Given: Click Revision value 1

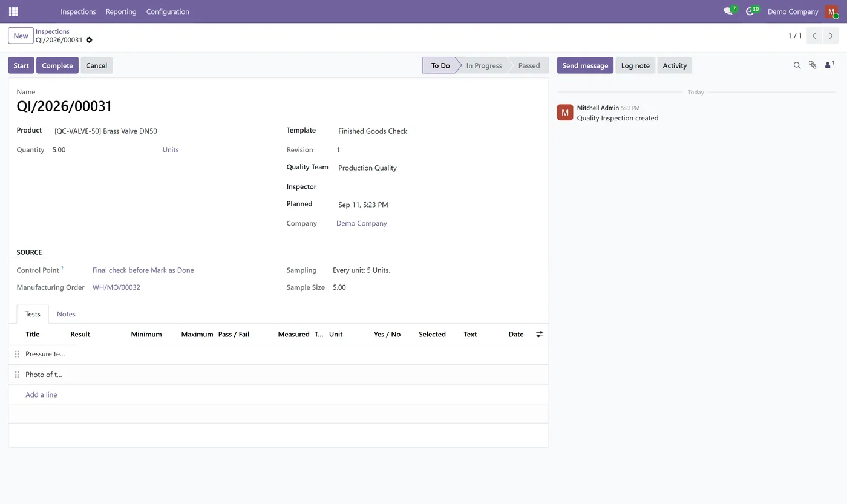Looking at the screenshot, I should point(338,149).
